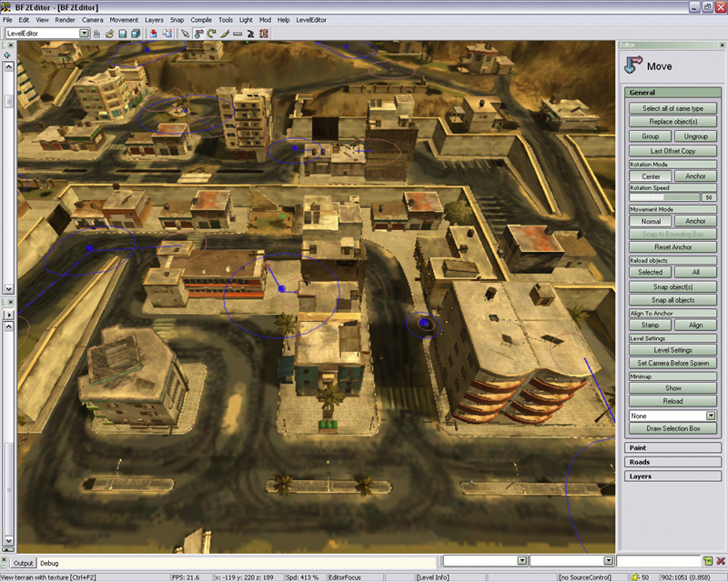This screenshot has height=582, width=728.
Task: Set Movement Mode to Normal
Action: click(651, 221)
